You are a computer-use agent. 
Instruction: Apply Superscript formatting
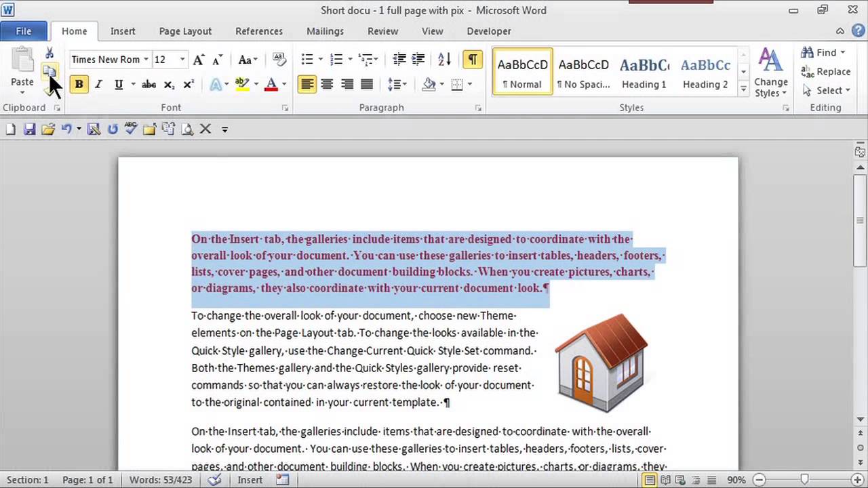click(189, 85)
